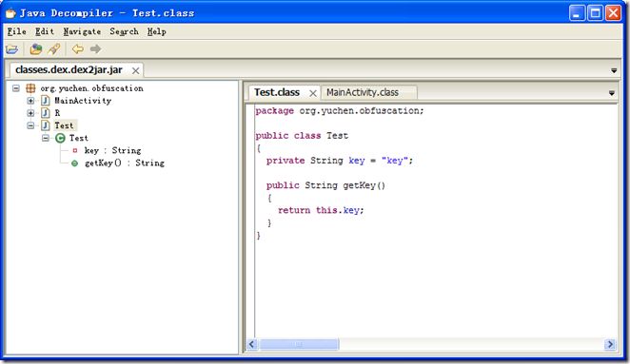Screen dimensions: 630x364
Task: Maximize the Java Decompiler window
Action: click(595, 13)
